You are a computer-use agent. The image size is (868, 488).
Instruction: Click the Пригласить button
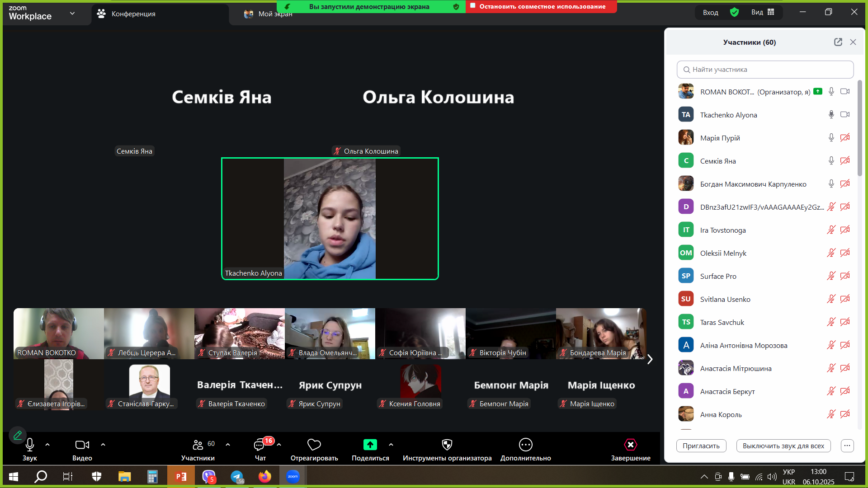[701, 446]
